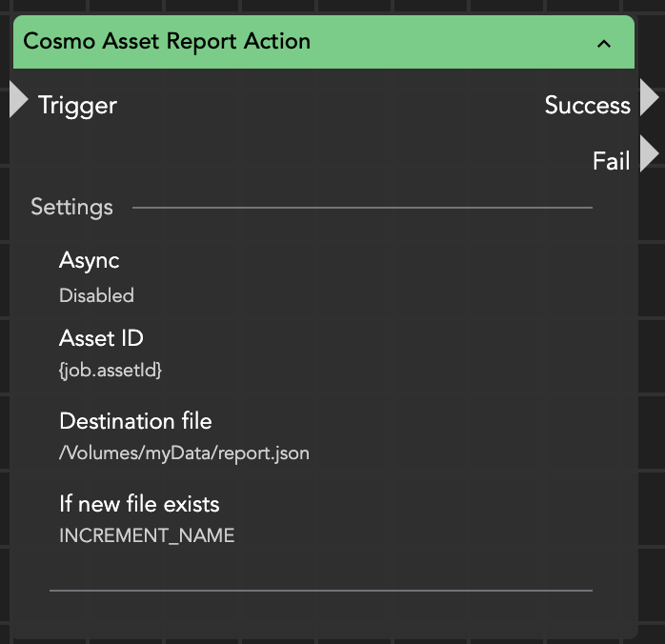The height and width of the screenshot is (644, 665).
Task: Collapse the node with the header chevron
Action: (603, 43)
